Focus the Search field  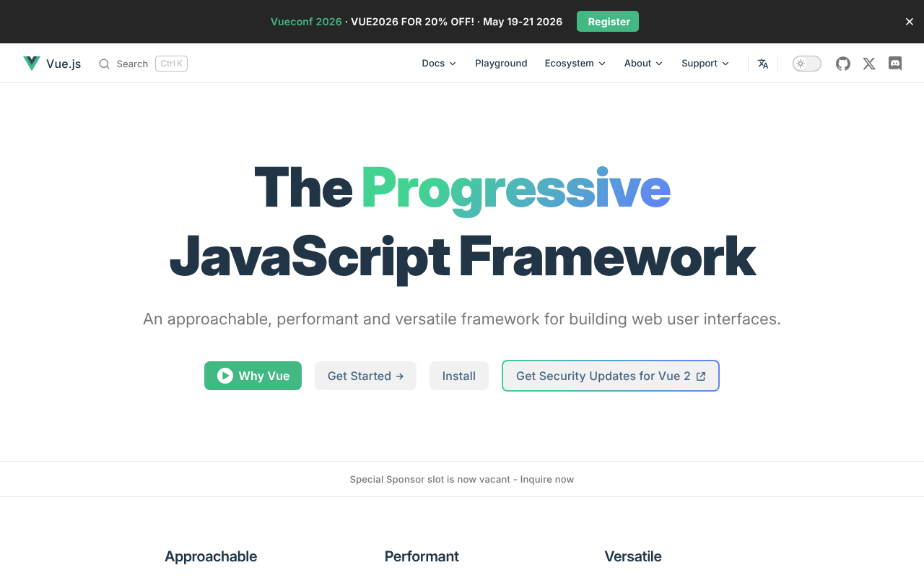tap(143, 64)
